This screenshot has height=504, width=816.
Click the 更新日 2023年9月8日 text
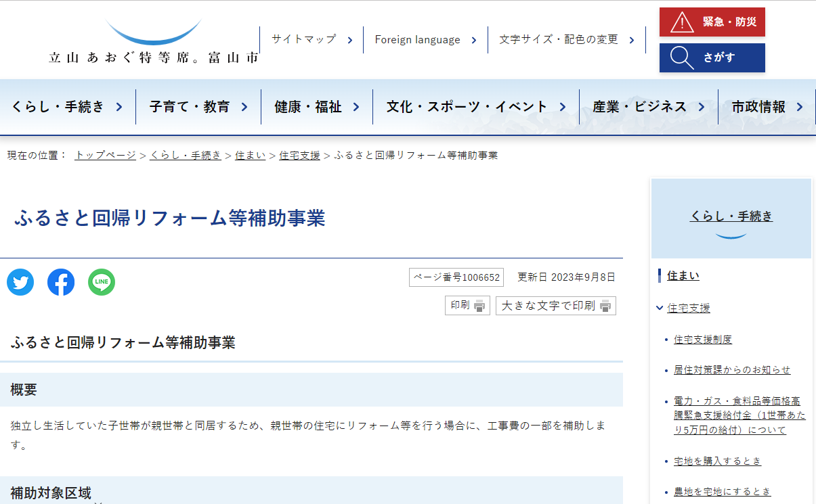click(567, 277)
